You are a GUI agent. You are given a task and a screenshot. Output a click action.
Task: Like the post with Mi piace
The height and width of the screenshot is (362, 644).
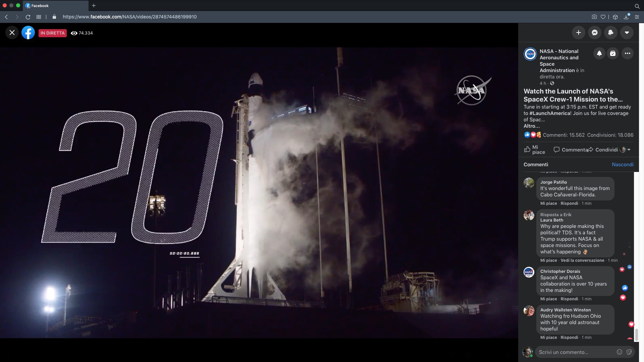(535, 149)
